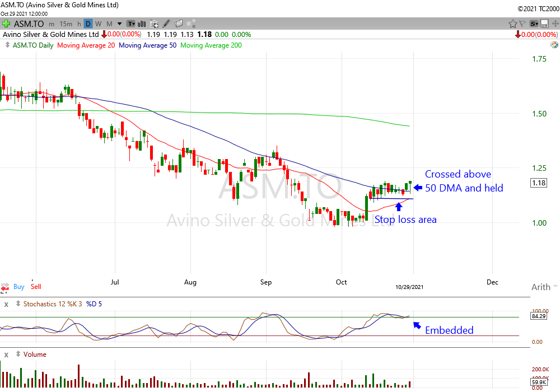Edit the Moving Average 50 indicator label
Screen dimensions: 560x392
pos(147,45)
